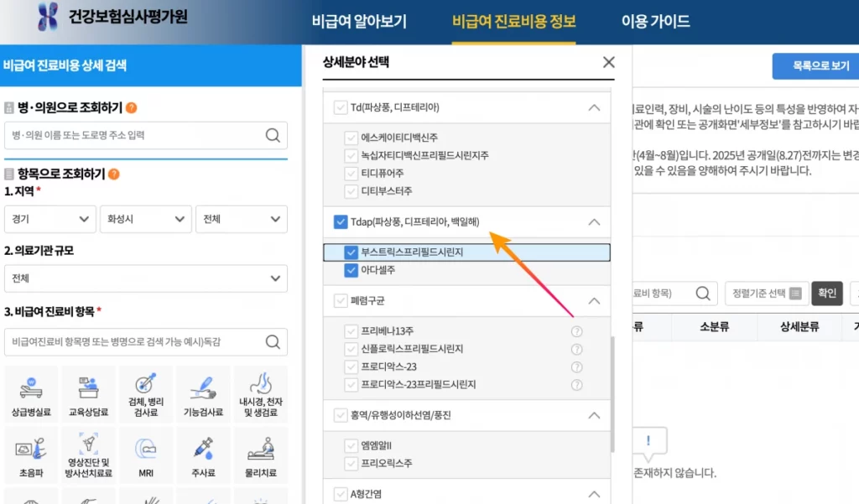Open the MRI category
859x504 pixels.
tap(145, 453)
